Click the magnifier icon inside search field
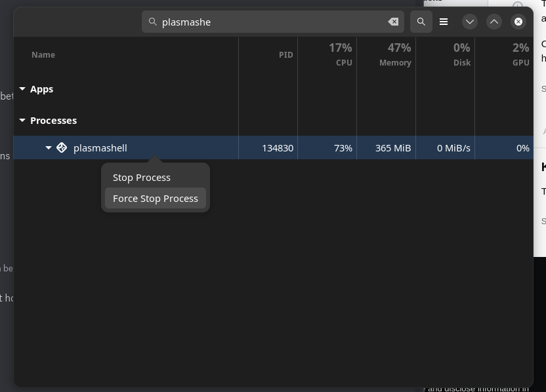 point(152,22)
